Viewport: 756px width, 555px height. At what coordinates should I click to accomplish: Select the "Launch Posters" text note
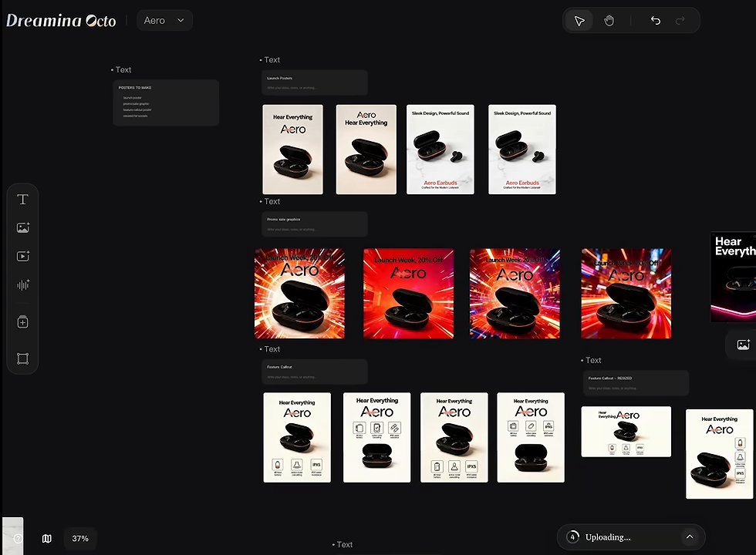(x=315, y=82)
